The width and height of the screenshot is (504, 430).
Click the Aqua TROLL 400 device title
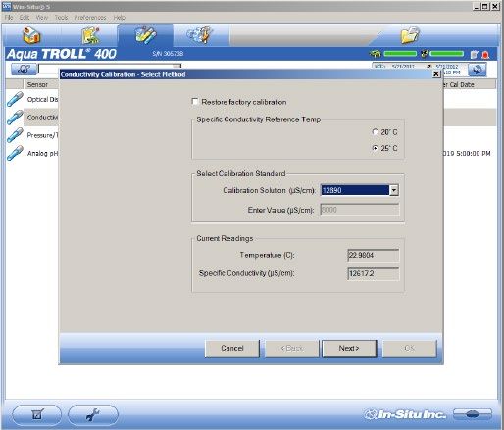62,54
